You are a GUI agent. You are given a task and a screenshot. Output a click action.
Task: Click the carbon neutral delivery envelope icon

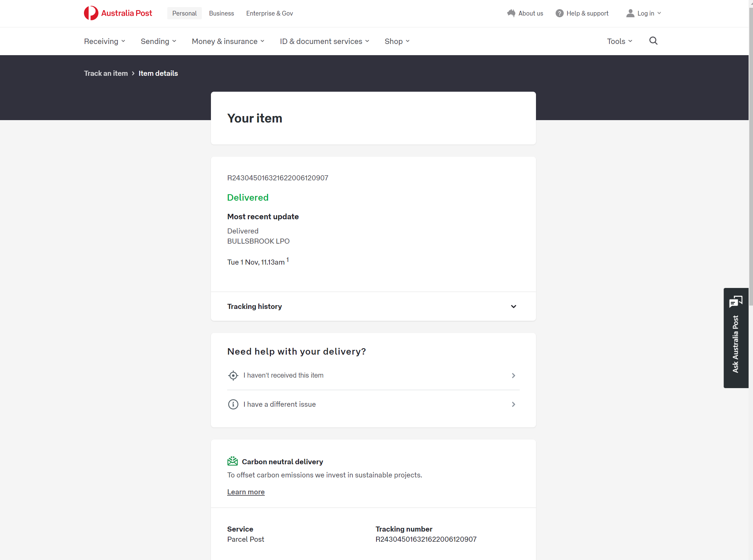point(232,461)
